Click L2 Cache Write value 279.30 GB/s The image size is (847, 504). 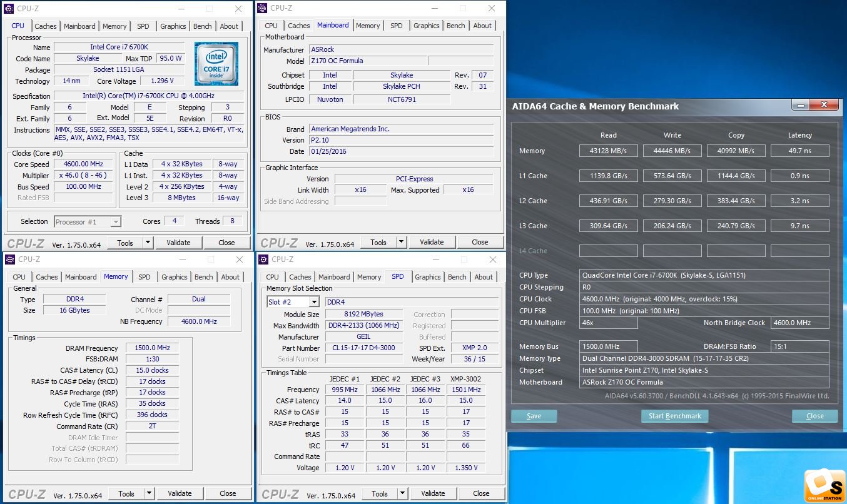coord(672,201)
